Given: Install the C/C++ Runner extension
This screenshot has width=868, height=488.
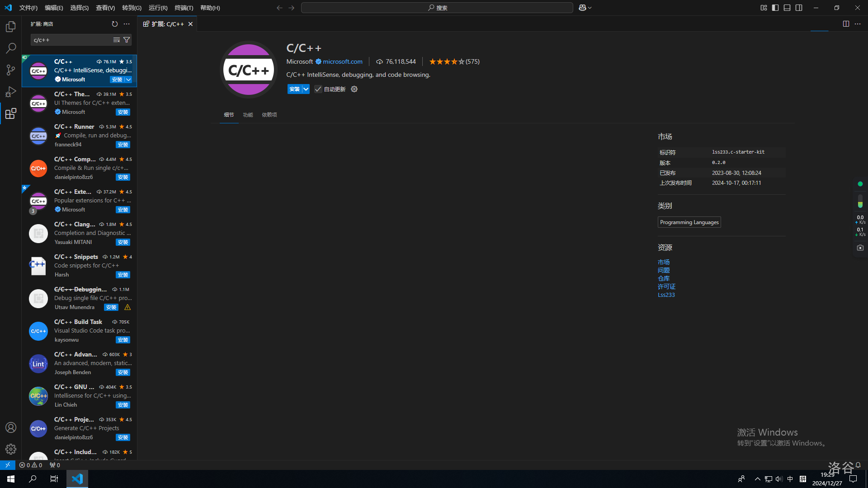Looking at the screenshot, I should [123, 145].
